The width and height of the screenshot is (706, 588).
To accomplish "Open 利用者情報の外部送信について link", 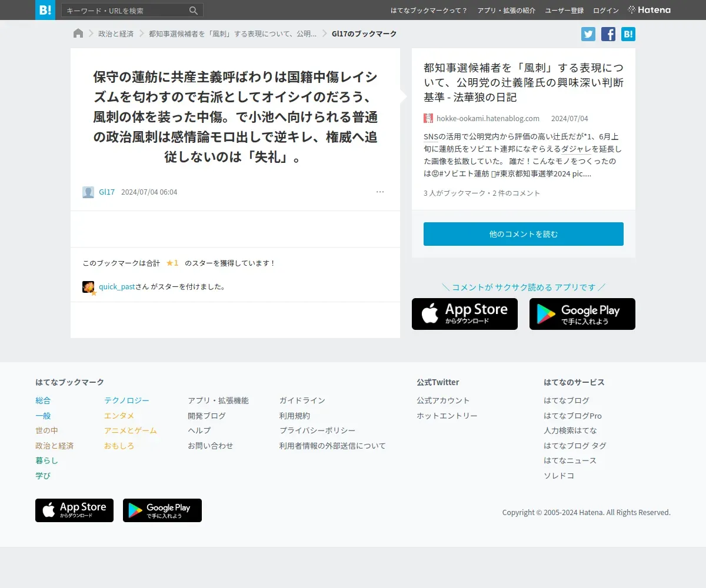I will coord(332,446).
